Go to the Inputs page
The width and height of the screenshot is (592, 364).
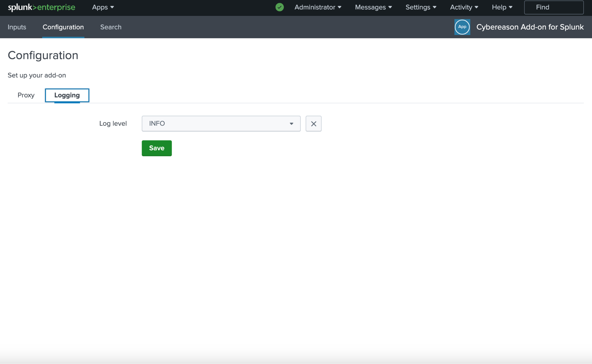coord(17,27)
